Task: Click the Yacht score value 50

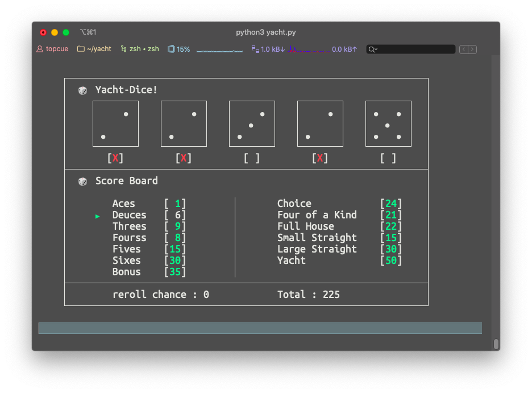Action: pyautogui.click(x=391, y=260)
